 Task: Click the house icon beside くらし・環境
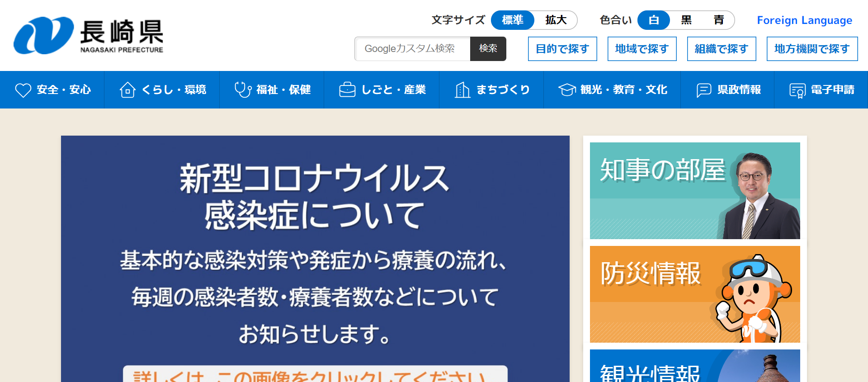click(127, 90)
